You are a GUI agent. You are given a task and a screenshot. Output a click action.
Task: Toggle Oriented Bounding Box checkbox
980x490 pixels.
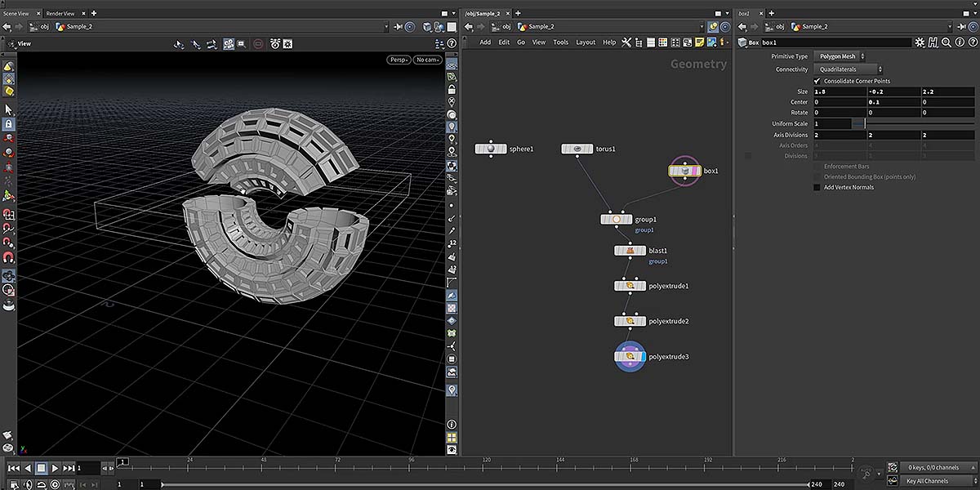click(x=817, y=176)
